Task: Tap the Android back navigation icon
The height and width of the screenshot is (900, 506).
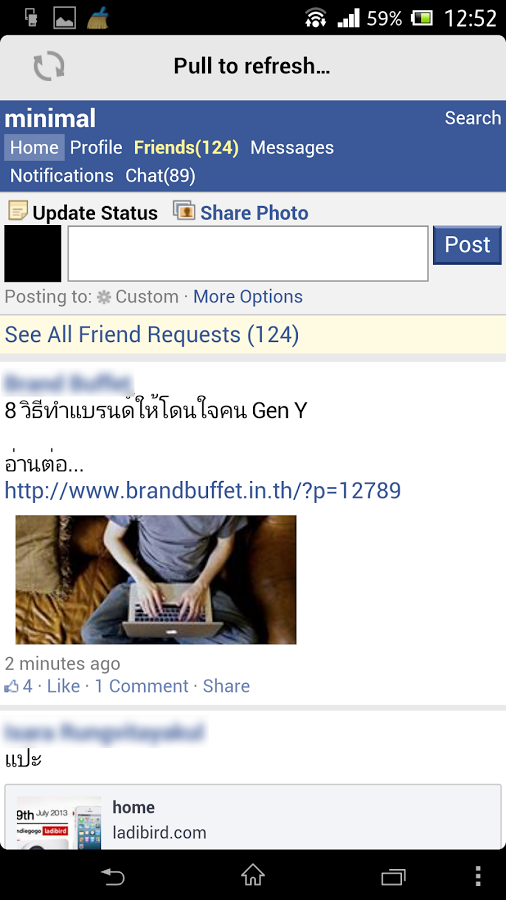Action: (112, 876)
